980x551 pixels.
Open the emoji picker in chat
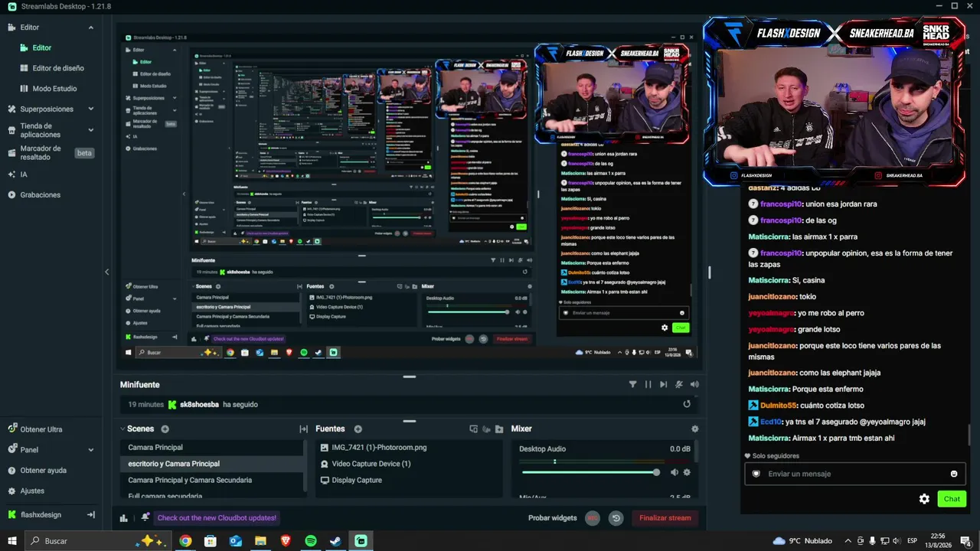(x=954, y=474)
